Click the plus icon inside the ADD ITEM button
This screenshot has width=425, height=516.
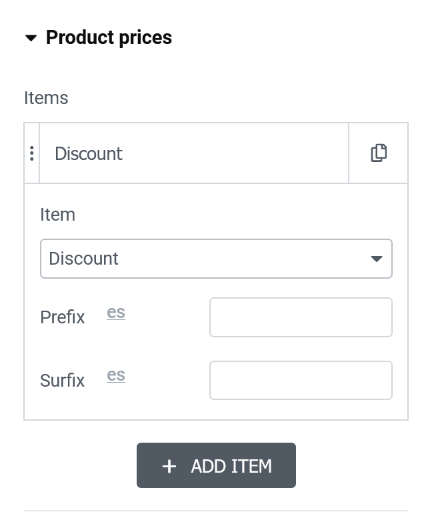click(169, 466)
